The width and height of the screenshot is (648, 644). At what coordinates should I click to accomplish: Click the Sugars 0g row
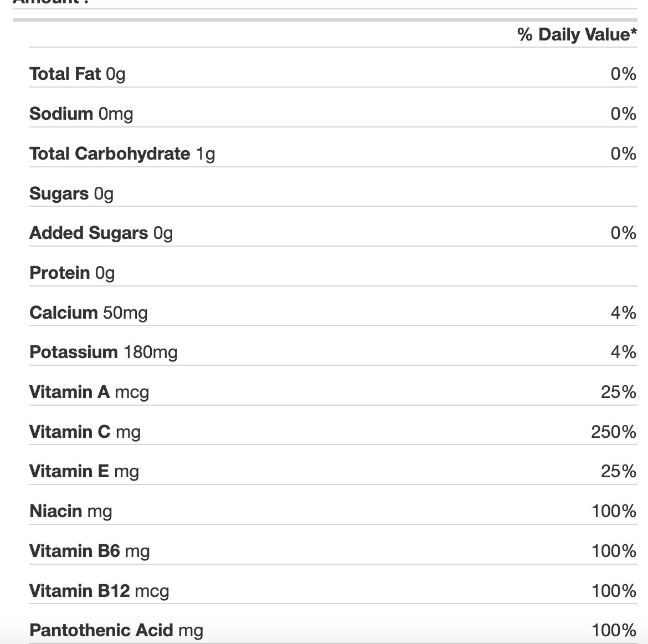(333, 193)
